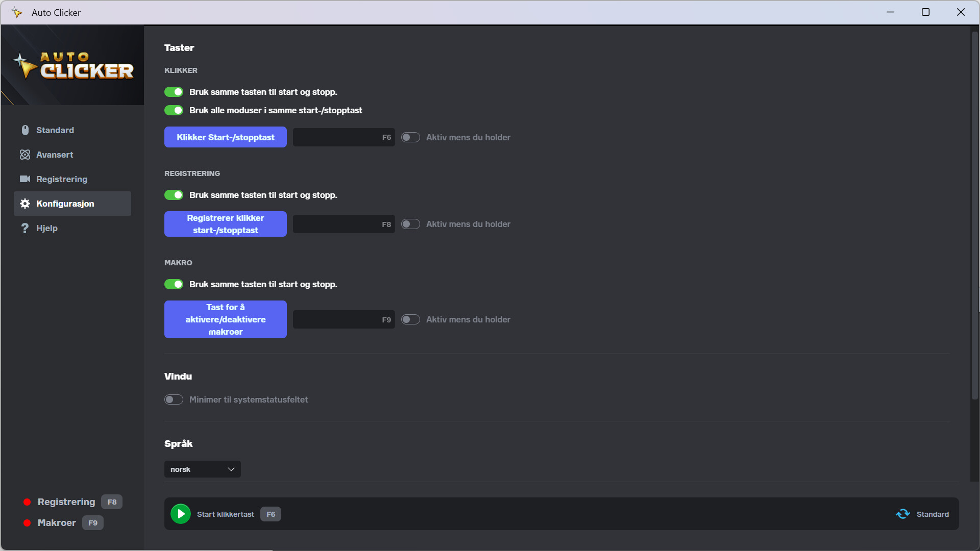Image resolution: width=980 pixels, height=551 pixels.
Task: Click the F8 badge beside Registrering at bottom
Action: pyautogui.click(x=112, y=502)
